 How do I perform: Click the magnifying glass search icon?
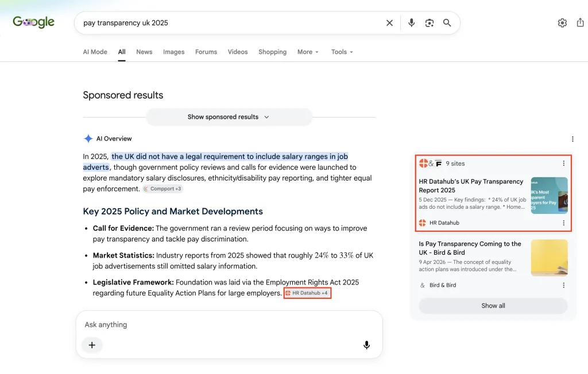447,23
